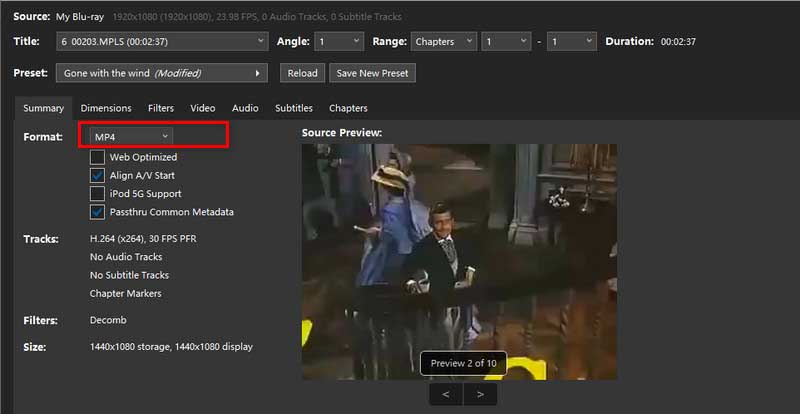Click the Decomb filter text
The width and height of the screenshot is (800, 414).
click(x=108, y=320)
